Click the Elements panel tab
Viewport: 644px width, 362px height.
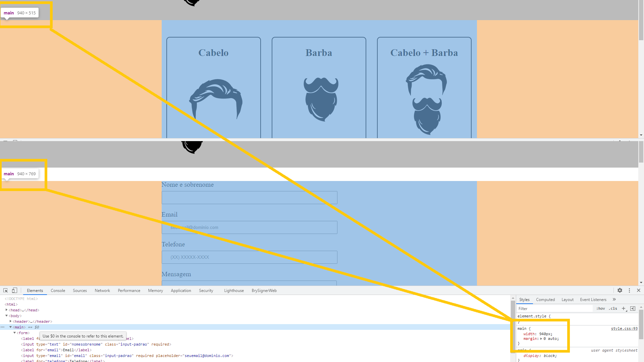pos(35,290)
